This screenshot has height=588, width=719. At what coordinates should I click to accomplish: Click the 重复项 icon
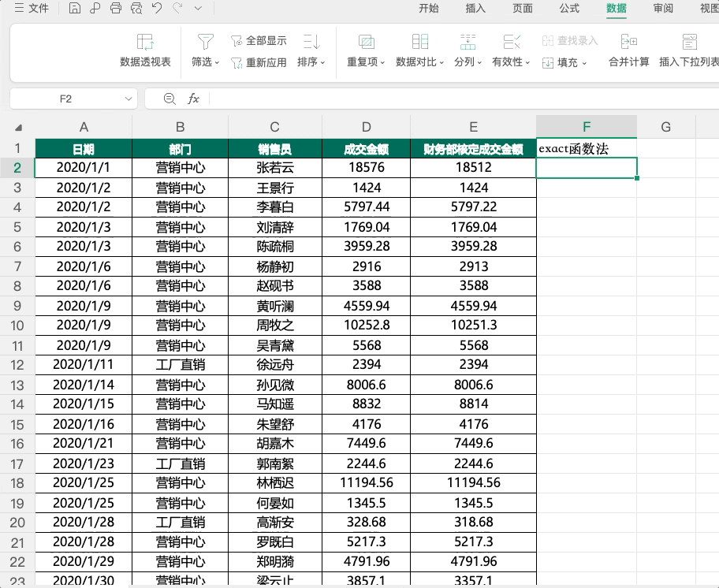click(x=366, y=42)
